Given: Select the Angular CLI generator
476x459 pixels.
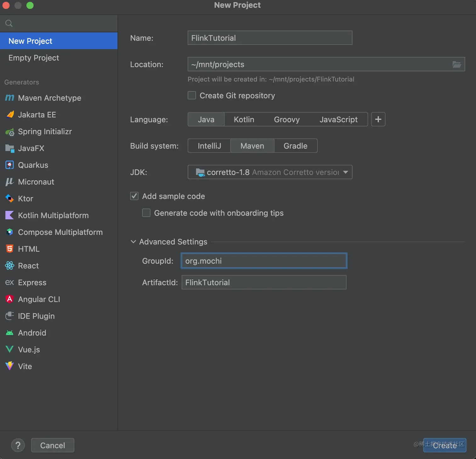Looking at the screenshot, I should [x=39, y=299].
